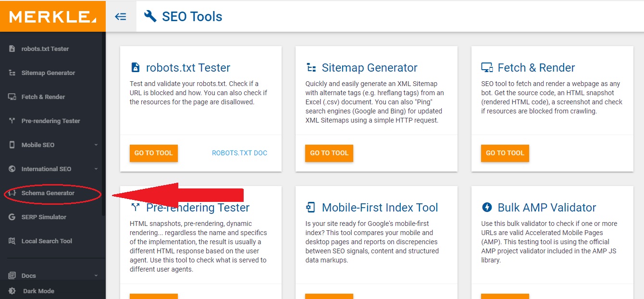Click Sitemap Generator card tree icon
Viewport: 644px width, 299px height.
(x=311, y=67)
